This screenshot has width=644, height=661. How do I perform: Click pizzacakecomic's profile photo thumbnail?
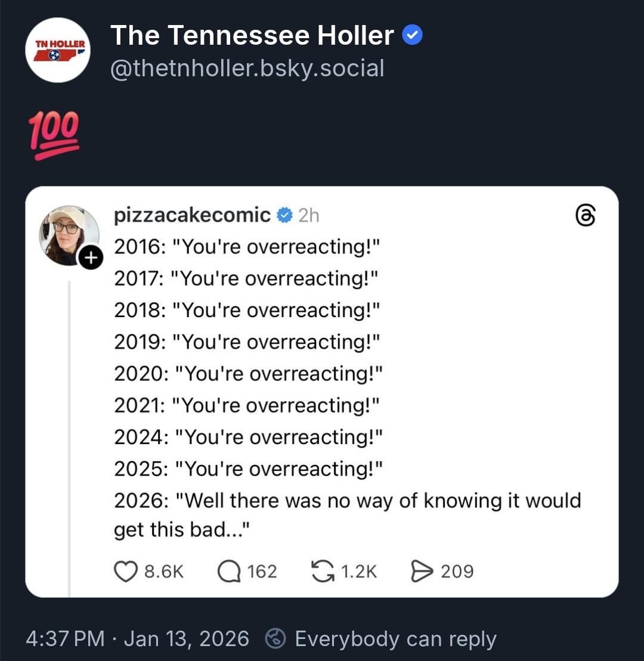click(67, 234)
